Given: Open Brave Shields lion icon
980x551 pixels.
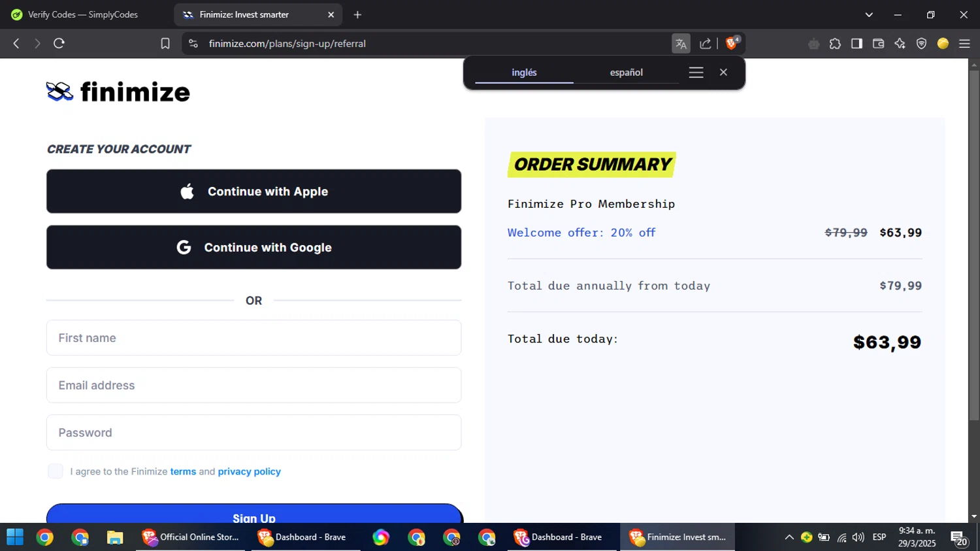Looking at the screenshot, I should [x=732, y=43].
